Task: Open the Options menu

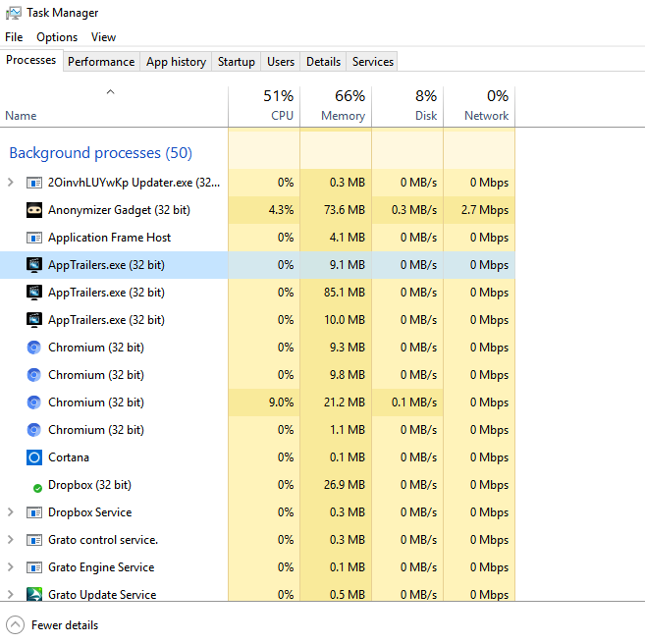Action: (57, 37)
